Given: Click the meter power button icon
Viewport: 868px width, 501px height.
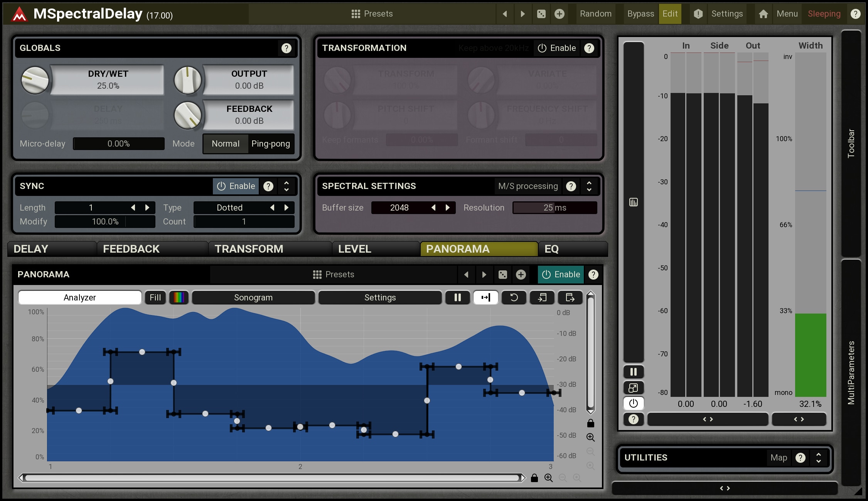Looking at the screenshot, I should (x=633, y=403).
